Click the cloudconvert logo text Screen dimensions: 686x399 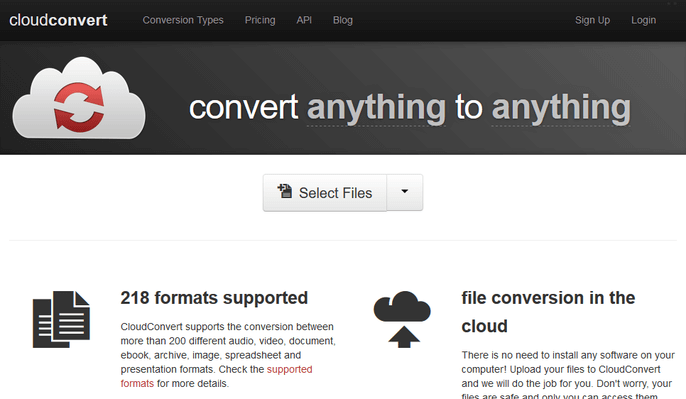point(58,20)
